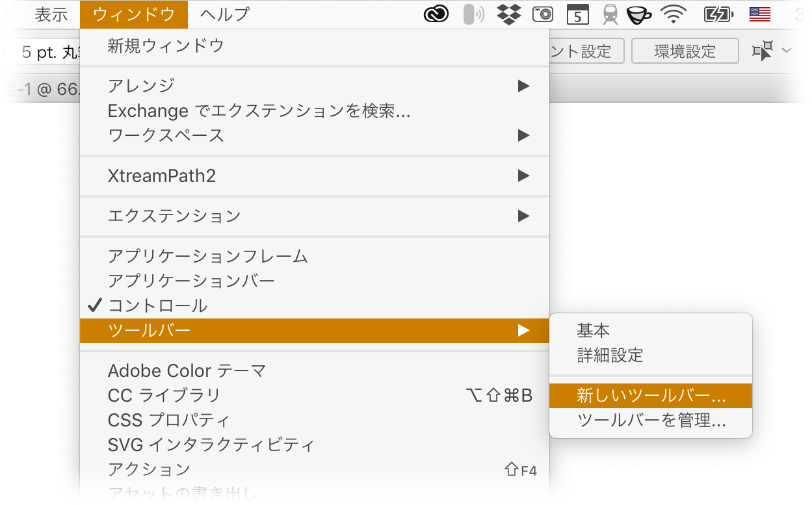Close the ウィンドウ menu from menu bar
812x505 pixels.
click(134, 14)
